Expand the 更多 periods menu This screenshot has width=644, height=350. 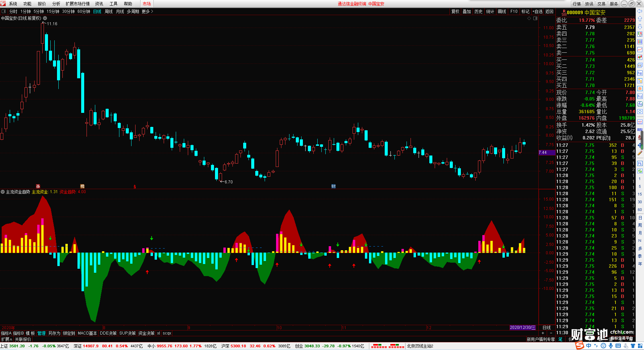click(x=147, y=11)
